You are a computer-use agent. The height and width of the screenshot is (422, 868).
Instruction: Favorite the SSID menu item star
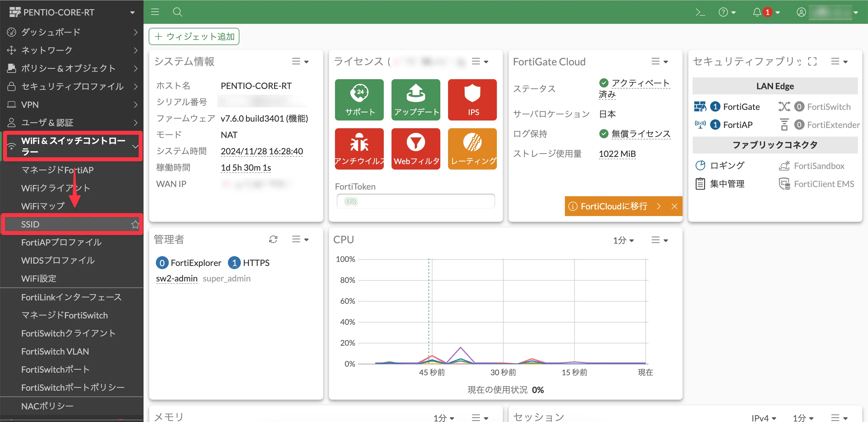coord(135,224)
